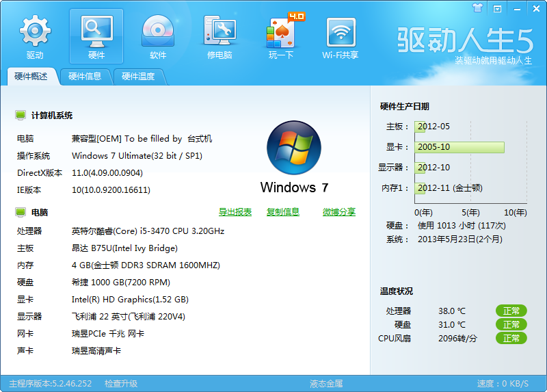This screenshot has width=547, height=392.
Task: Click the 处理器 正常 status badge
Action: pyautogui.click(x=511, y=311)
